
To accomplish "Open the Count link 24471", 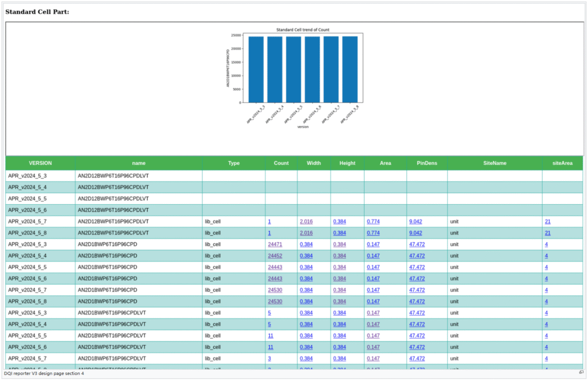I will pyautogui.click(x=274, y=244).
